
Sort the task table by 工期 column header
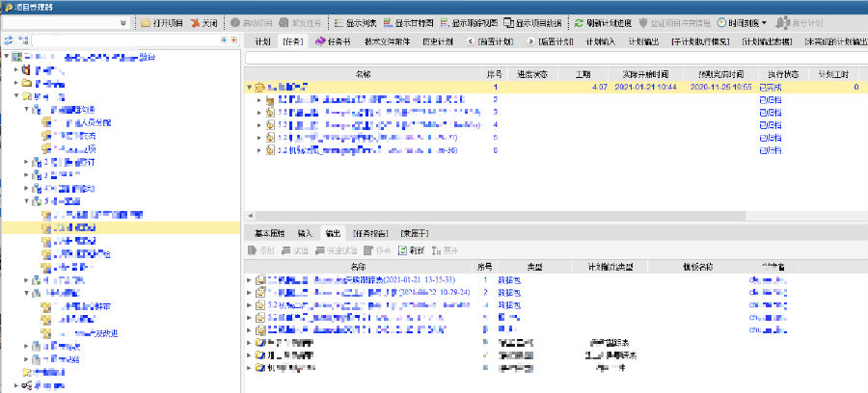(x=582, y=73)
